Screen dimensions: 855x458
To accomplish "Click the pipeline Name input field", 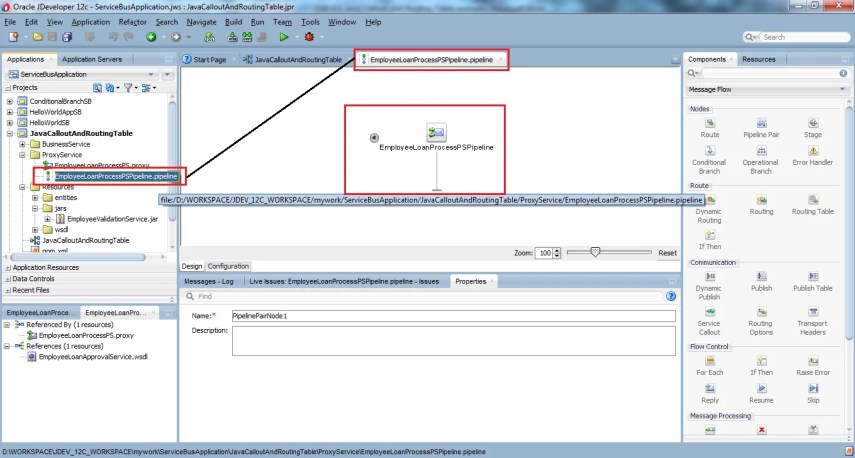I will coord(454,316).
